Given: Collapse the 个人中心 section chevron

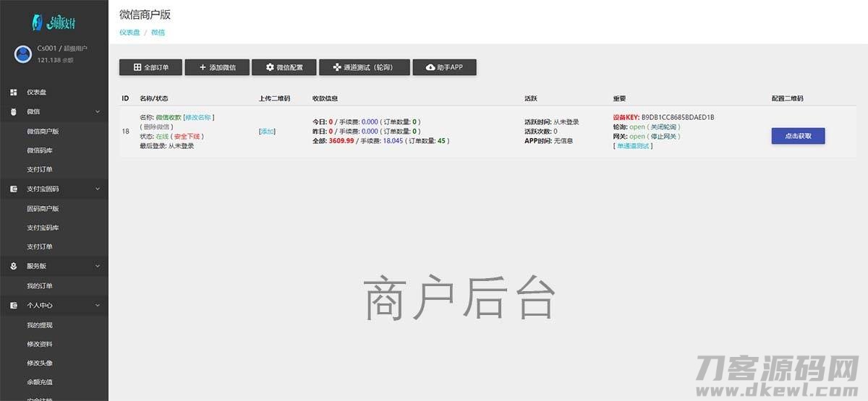Looking at the screenshot, I should coord(98,306).
